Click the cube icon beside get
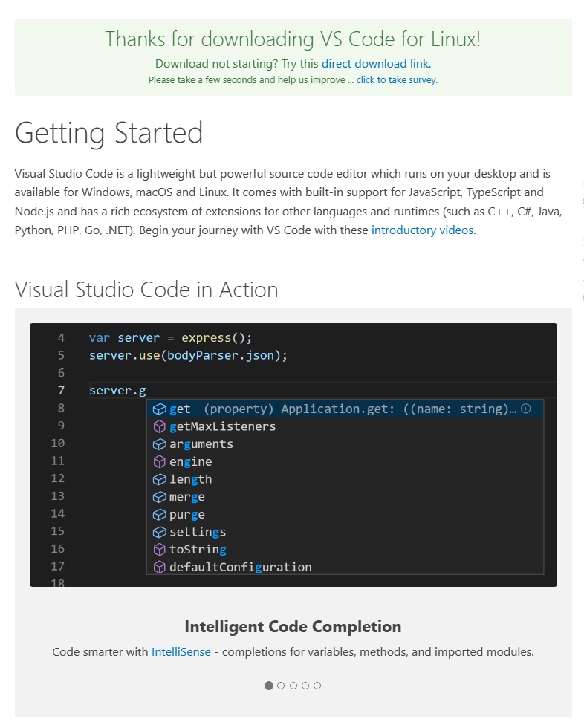The height and width of the screenshot is (728, 584). point(159,409)
